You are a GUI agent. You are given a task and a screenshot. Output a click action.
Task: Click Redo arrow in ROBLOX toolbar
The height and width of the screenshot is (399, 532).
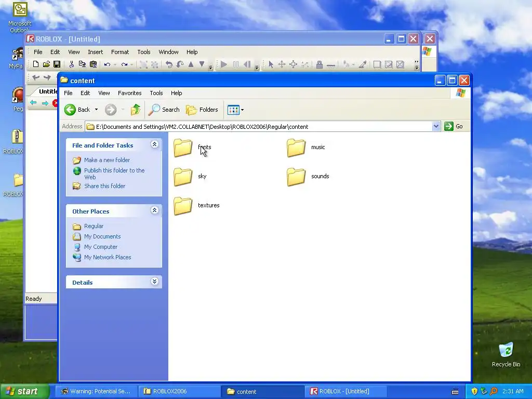(x=124, y=64)
